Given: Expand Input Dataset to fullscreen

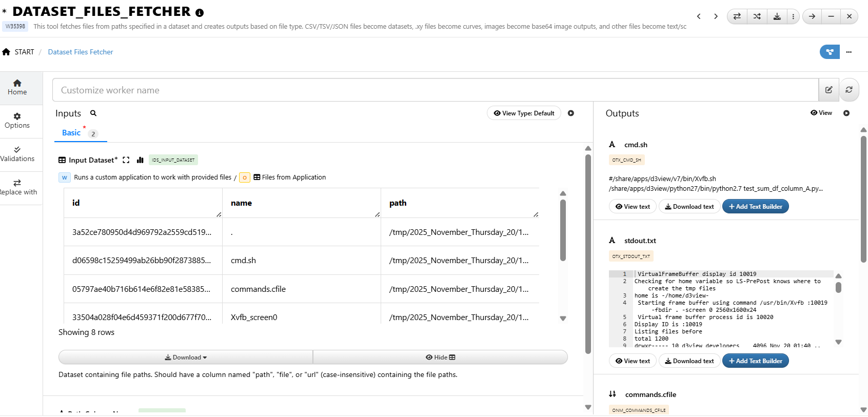Looking at the screenshot, I should tap(126, 160).
